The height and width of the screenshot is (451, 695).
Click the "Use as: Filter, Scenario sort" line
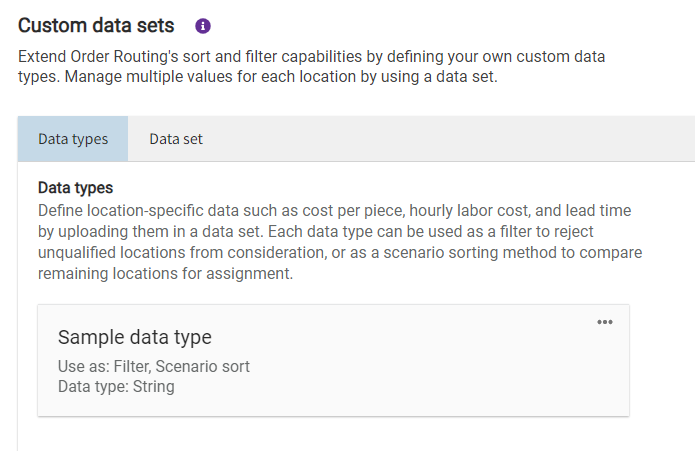[154, 366]
